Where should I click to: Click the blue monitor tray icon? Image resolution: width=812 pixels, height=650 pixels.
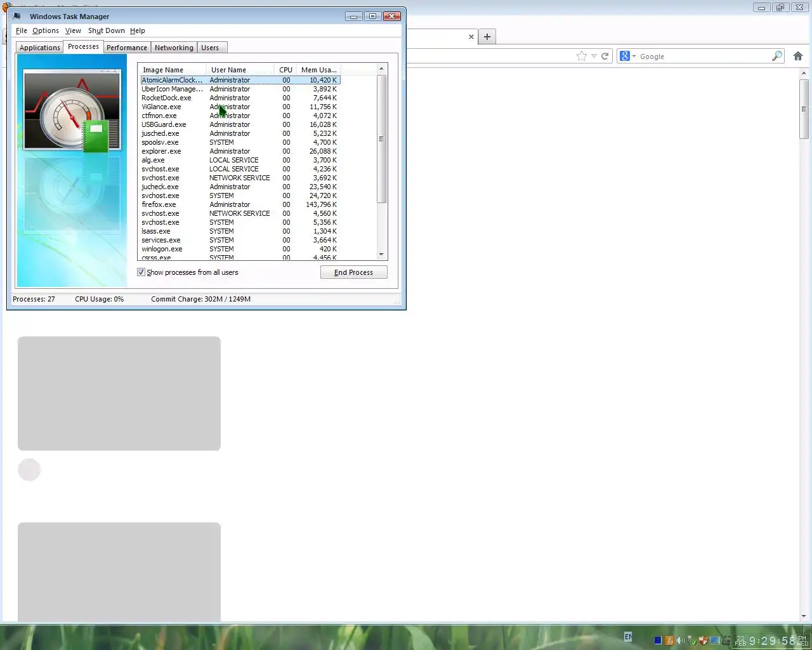pyautogui.click(x=714, y=640)
